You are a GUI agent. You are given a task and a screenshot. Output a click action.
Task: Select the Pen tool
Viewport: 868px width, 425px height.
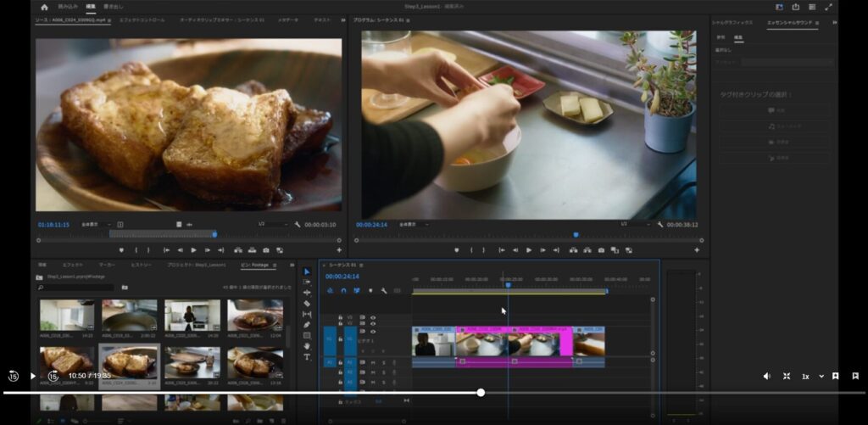point(307,325)
